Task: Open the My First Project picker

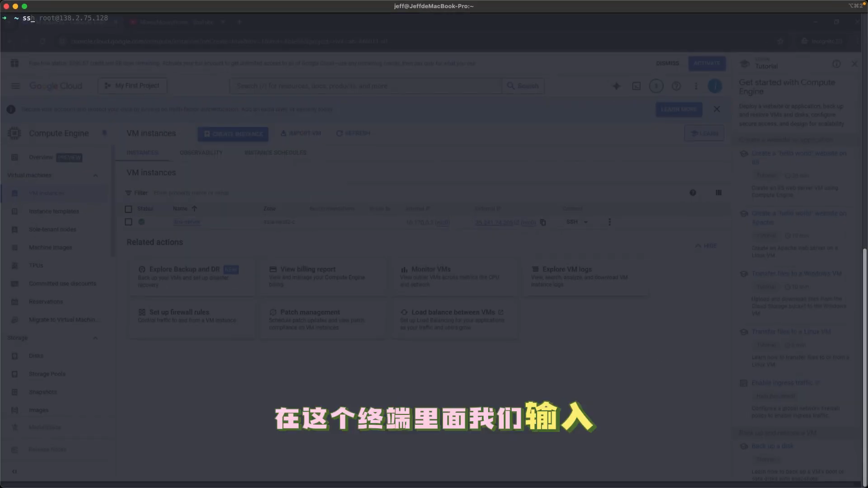Action: coord(132,86)
